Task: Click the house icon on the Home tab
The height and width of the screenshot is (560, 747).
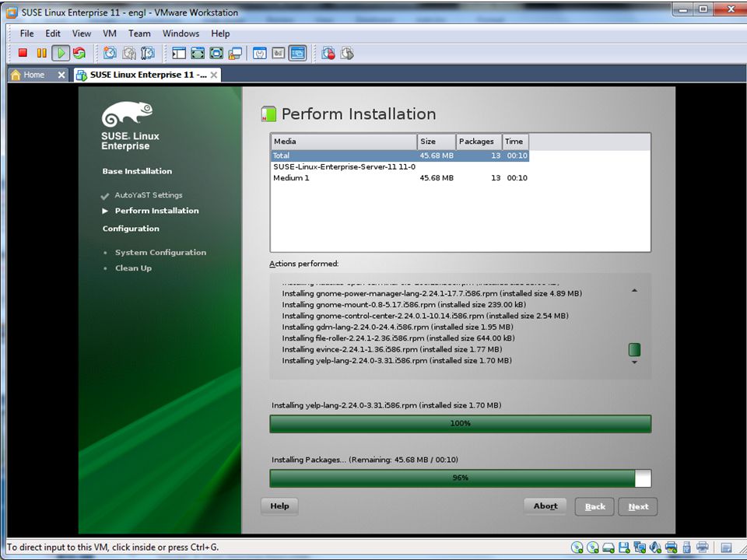Action: point(16,75)
